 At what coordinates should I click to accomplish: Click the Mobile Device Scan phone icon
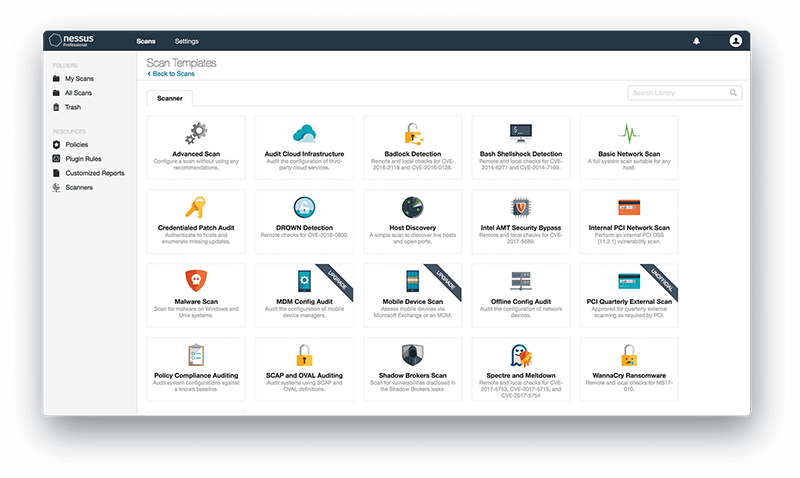click(x=413, y=281)
